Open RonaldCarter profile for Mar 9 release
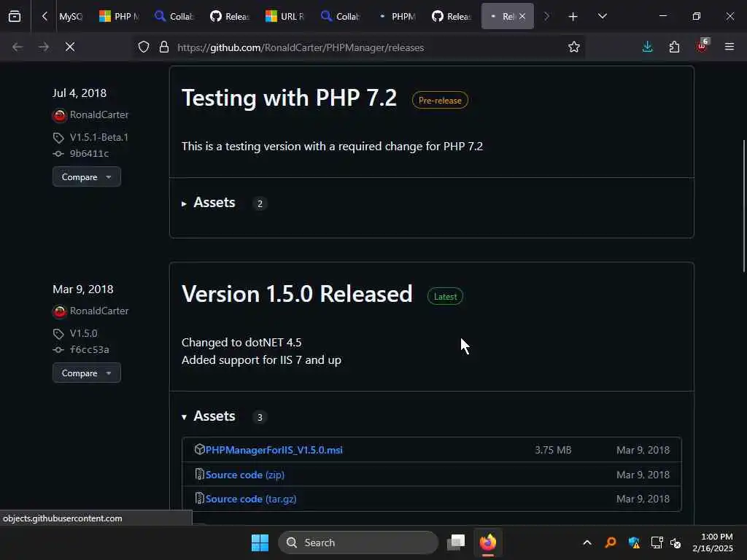Screen dimensions: 747x560 [x=99, y=311]
